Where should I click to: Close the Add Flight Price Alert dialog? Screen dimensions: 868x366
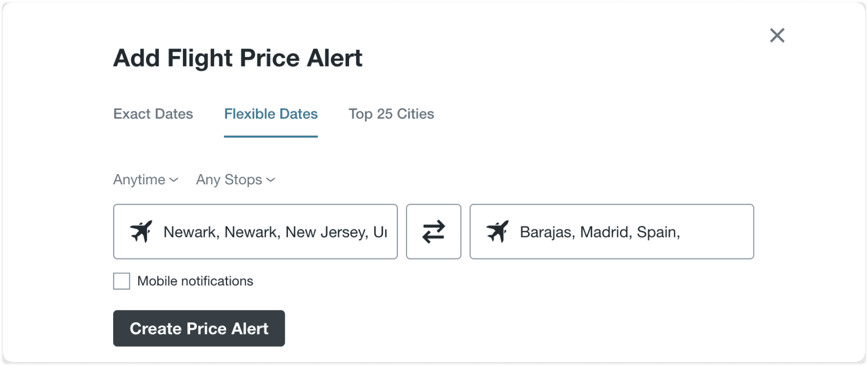coord(777,35)
